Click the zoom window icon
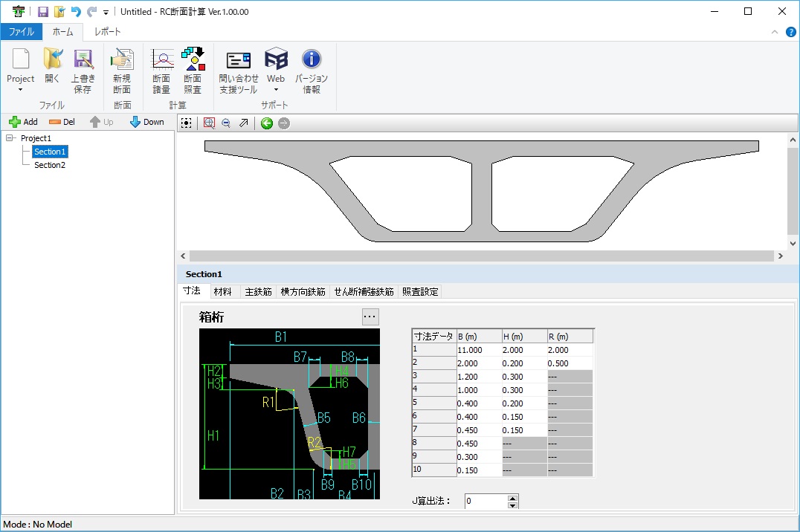Viewport: 800px width, 532px height. coord(209,123)
